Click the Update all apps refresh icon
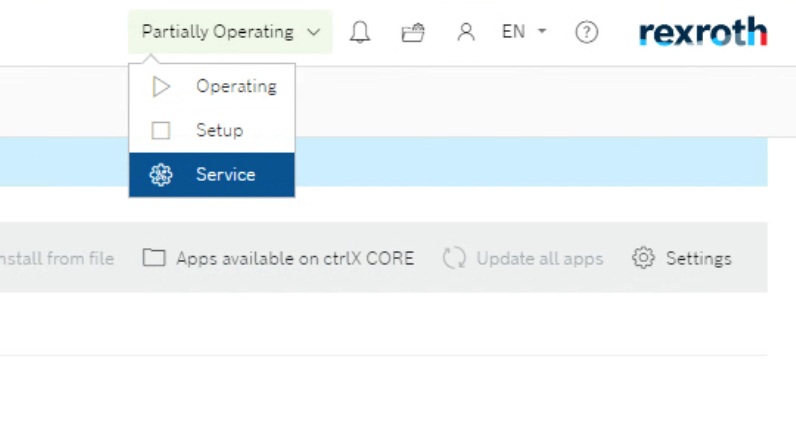This screenshot has width=796, height=430. 454,258
